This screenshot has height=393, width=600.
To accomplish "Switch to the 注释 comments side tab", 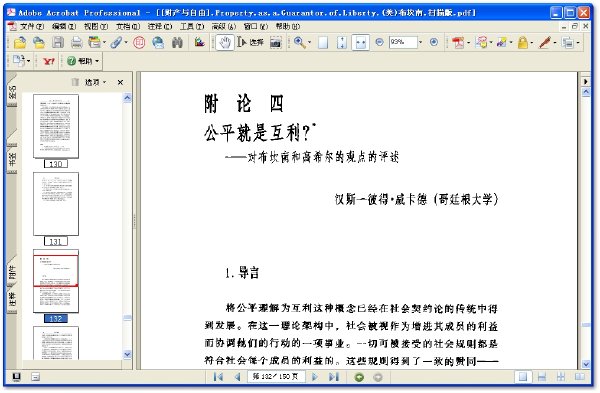I will click(12, 299).
